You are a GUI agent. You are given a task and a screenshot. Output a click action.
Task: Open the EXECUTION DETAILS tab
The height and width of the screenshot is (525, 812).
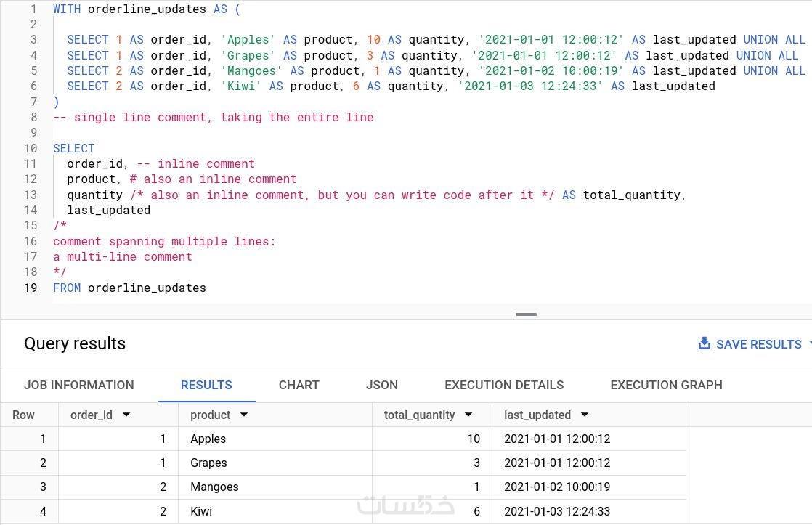(504, 385)
